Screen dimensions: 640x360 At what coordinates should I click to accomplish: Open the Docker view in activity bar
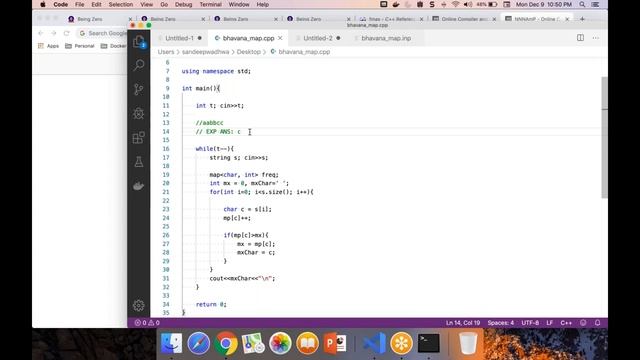(x=139, y=186)
